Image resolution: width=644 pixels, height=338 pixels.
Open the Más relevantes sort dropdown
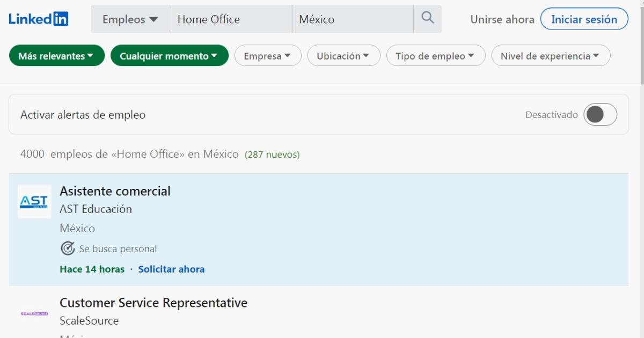[x=57, y=56]
